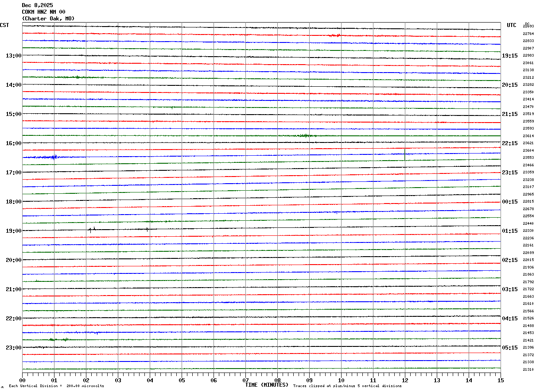Click the location label '(Charter Oak, MO)'
Screen dimensions: 536x392
tap(48, 19)
